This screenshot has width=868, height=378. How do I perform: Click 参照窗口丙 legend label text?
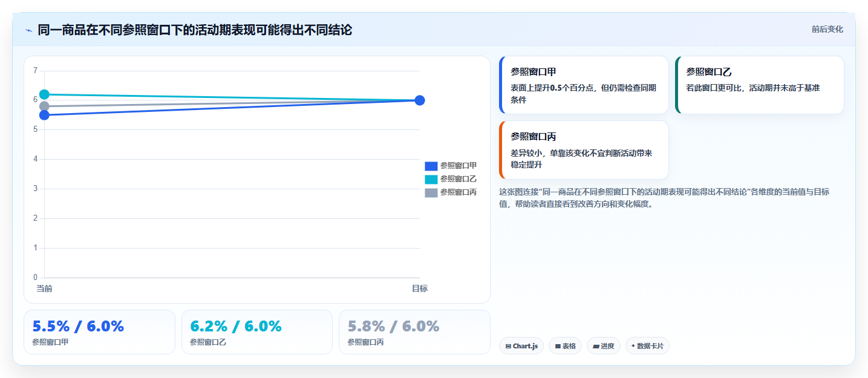pyautogui.click(x=458, y=192)
